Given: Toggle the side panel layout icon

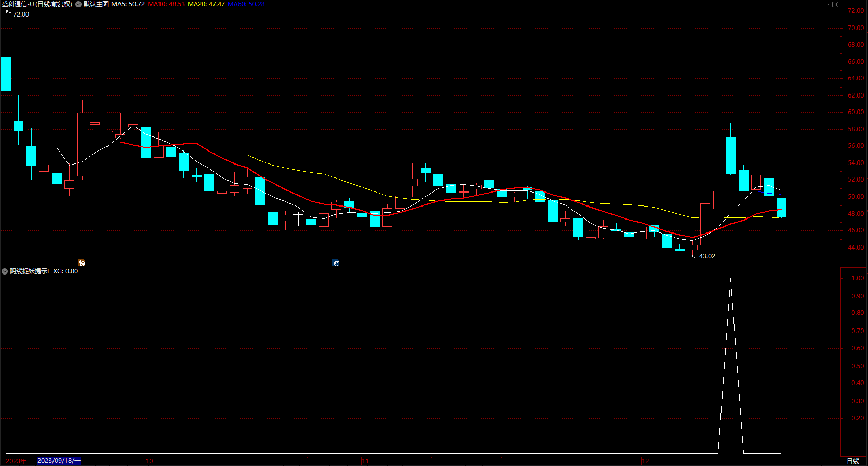Looking at the screenshot, I should coord(835,4).
